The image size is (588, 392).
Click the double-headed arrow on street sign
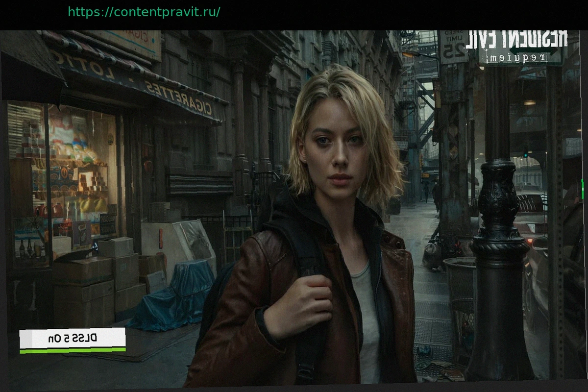pyautogui.click(x=534, y=51)
